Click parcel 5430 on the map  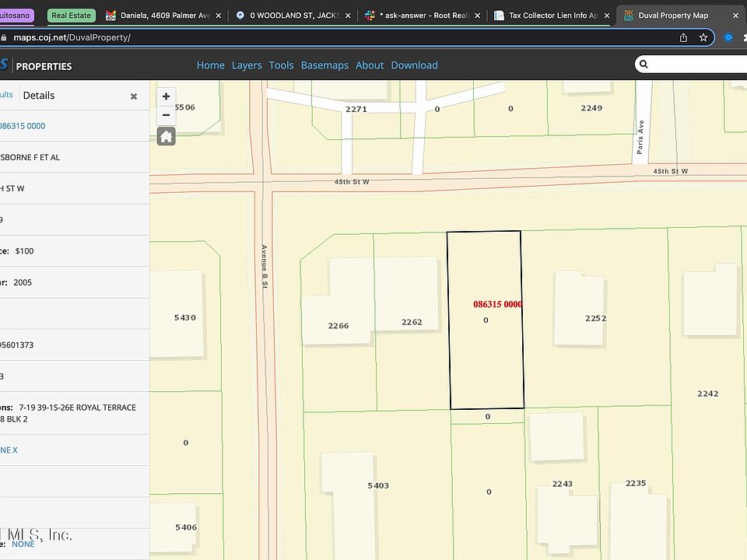point(185,317)
